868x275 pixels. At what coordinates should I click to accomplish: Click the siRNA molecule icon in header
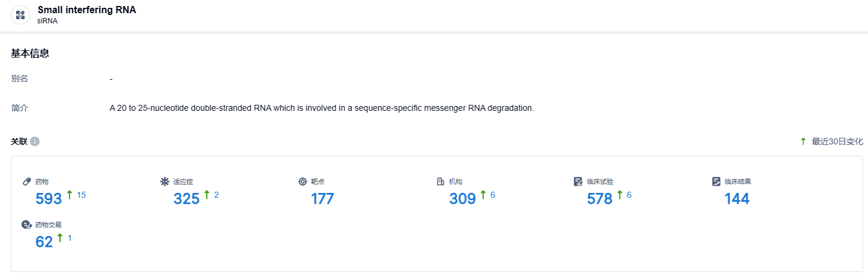(x=20, y=15)
